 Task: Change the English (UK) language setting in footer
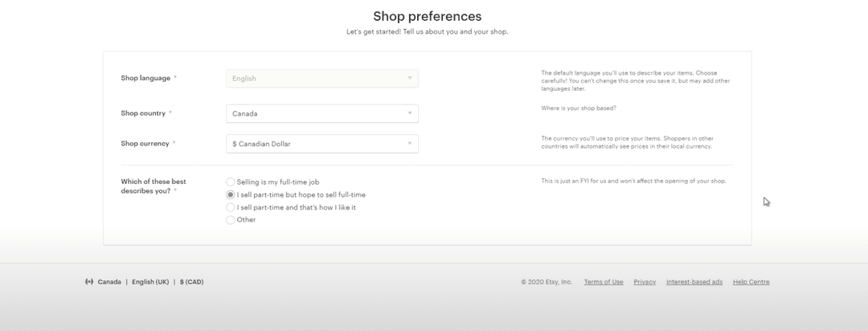pos(150,282)
